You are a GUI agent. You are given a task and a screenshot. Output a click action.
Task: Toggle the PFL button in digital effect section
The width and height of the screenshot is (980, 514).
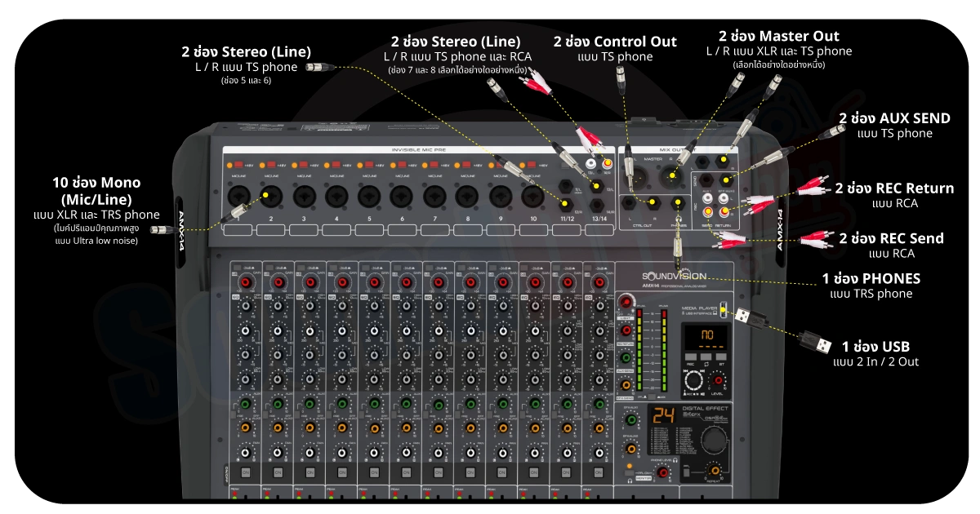(687, 472)
